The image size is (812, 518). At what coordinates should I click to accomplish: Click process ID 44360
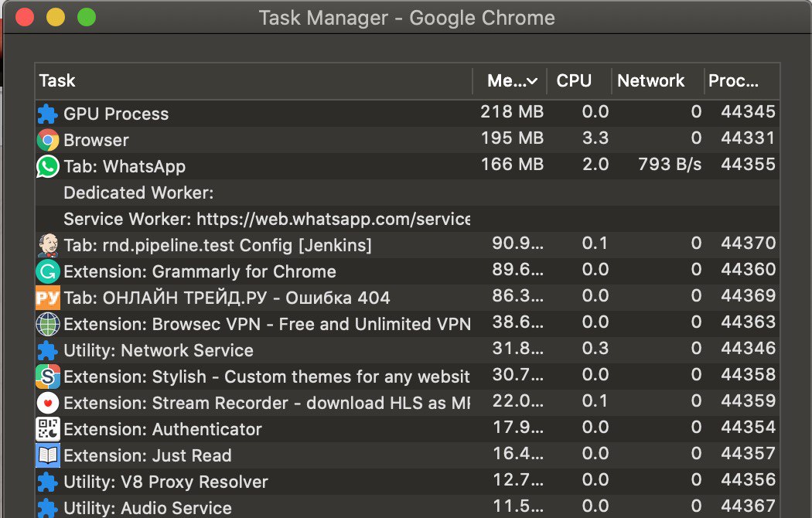click(x=749, y=270)
